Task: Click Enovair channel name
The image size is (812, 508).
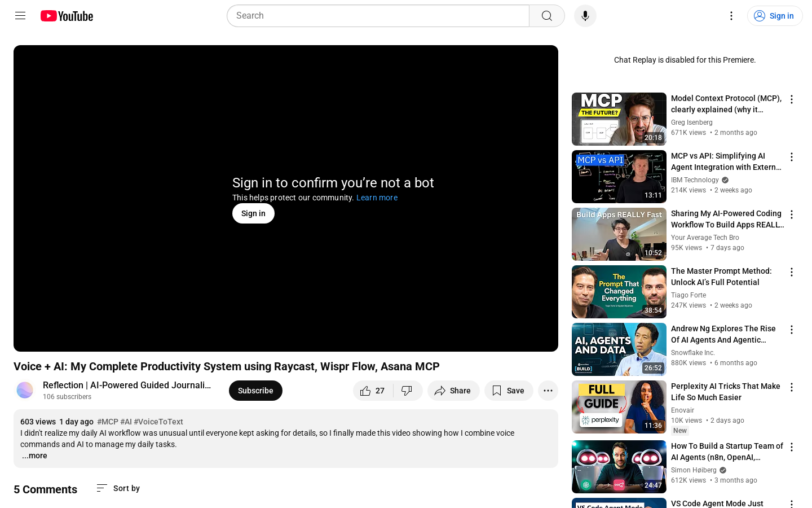Action: pyautogui.click(x=683, y=410)
